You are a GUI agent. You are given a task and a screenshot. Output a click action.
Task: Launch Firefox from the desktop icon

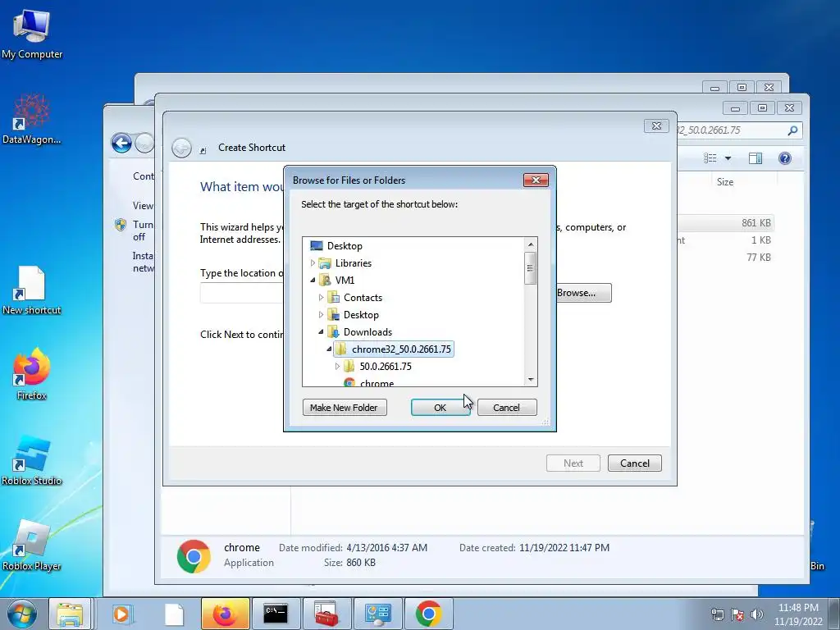[x=32, y=374]
